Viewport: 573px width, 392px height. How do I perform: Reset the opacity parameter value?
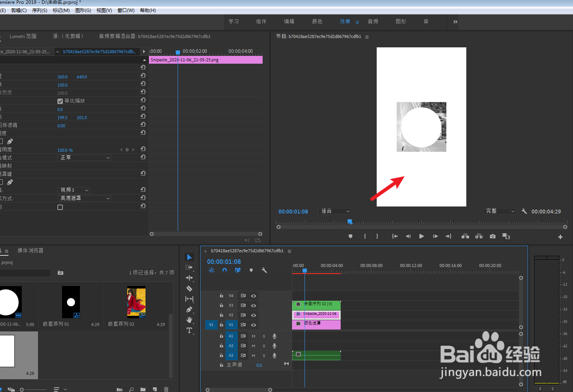click(143, 149)
